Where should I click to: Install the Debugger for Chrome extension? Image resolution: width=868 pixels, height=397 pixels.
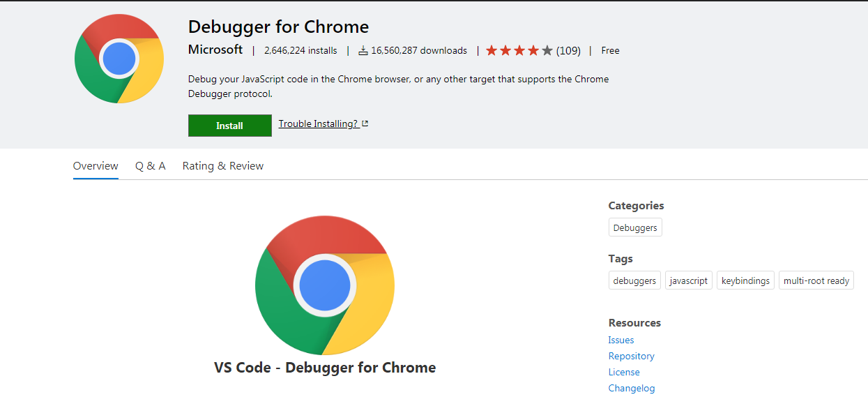230,126
